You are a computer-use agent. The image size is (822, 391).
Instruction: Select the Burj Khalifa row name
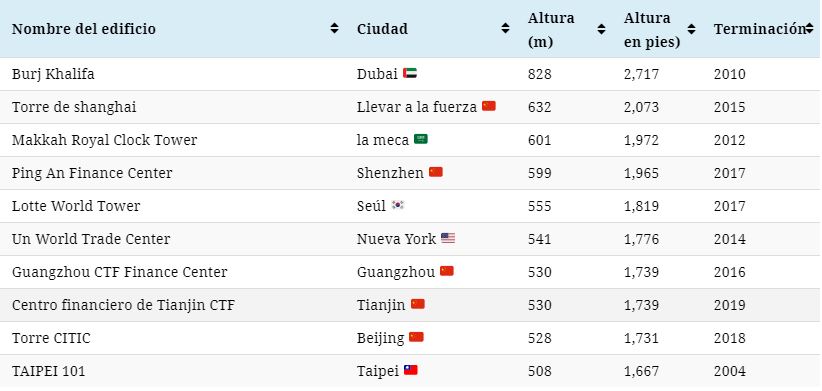coord(53,74)
